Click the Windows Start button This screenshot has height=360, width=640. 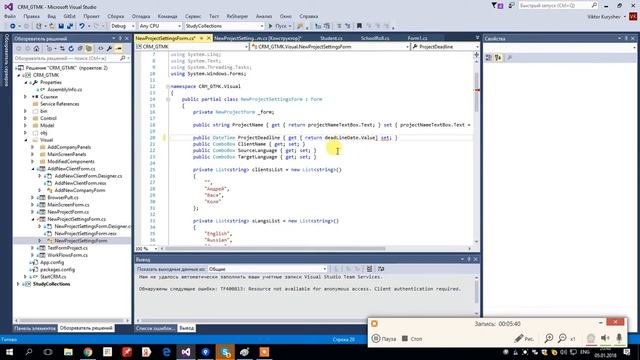tap(9, 352)
